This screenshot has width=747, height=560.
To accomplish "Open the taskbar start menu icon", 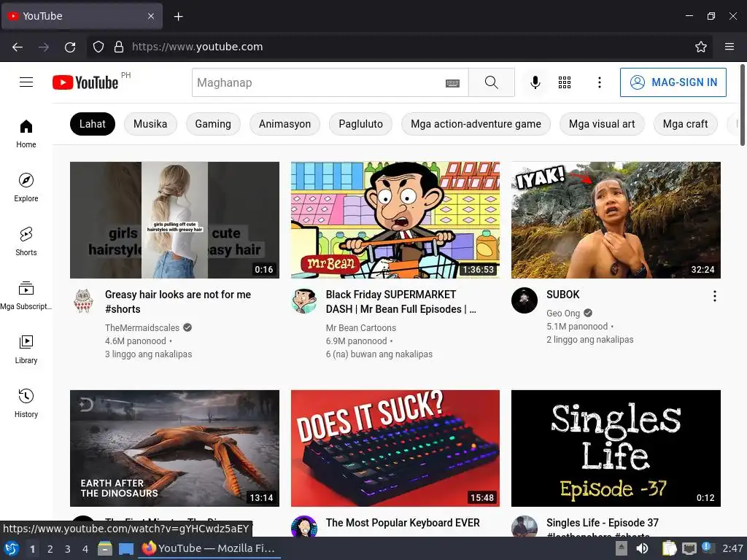I will [x=12, y=548].
